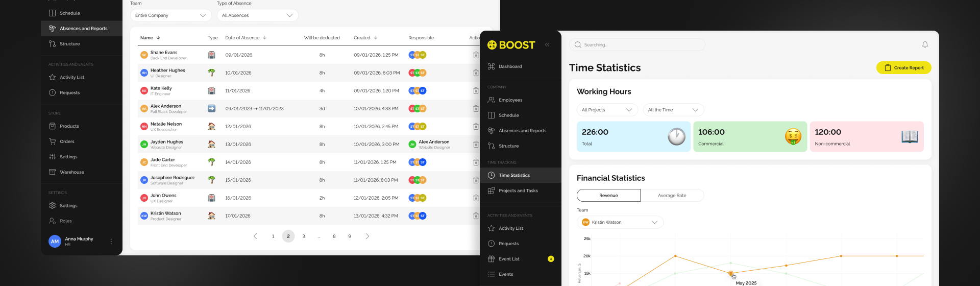Expand the Entire Company team dropdown

[170, 15]
